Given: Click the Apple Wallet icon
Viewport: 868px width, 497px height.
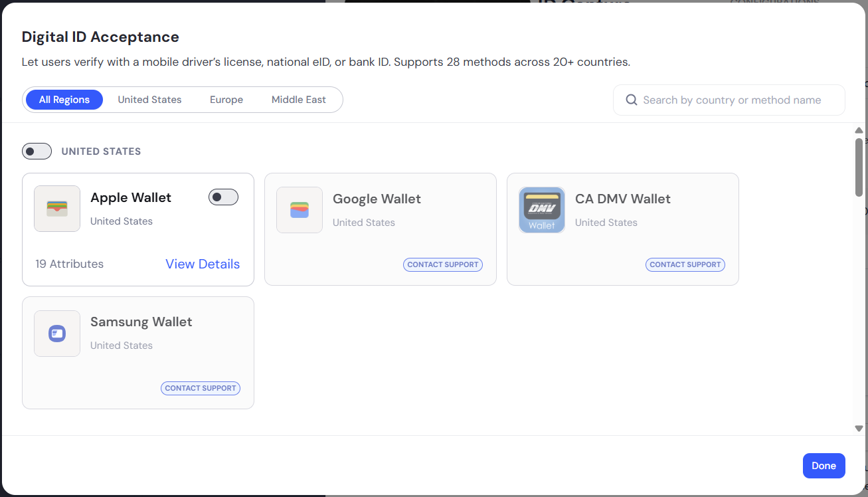Looking at the screenshot, I should tap(57, 209).
